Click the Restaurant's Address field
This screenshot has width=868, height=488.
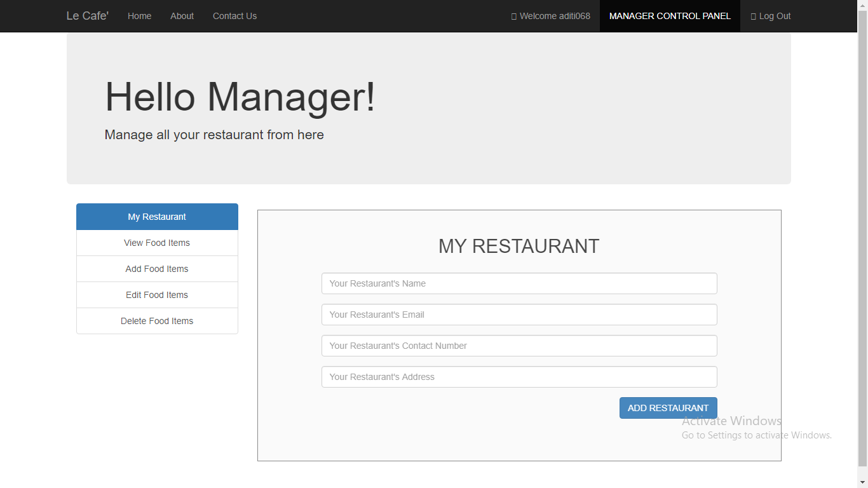(519, 377)
